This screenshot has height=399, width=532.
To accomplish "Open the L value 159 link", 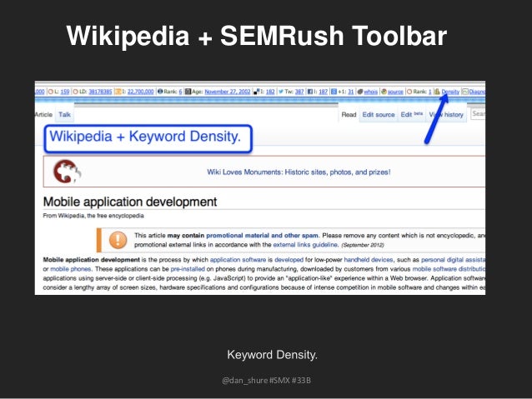I will pyautogui.click(x=65, y=92).
